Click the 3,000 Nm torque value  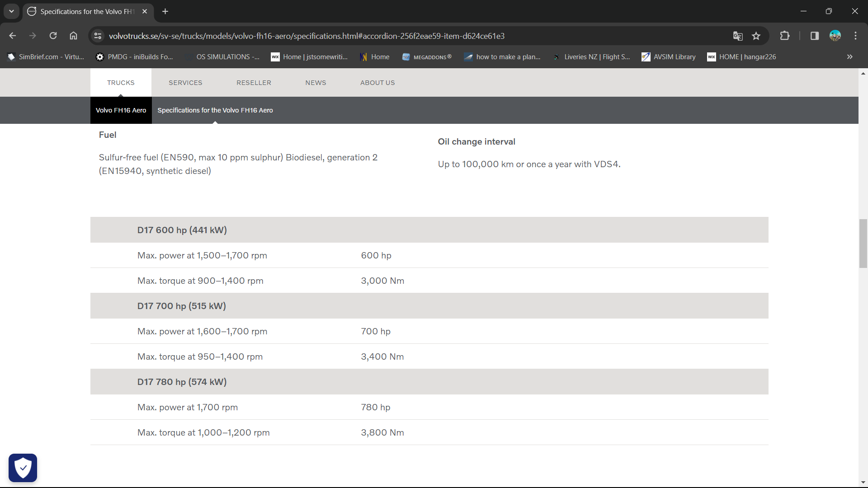tap(382, 281)
